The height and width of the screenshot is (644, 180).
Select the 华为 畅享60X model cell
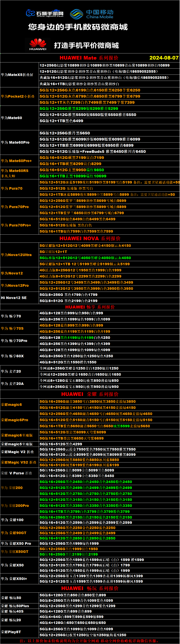pos(20,356)
